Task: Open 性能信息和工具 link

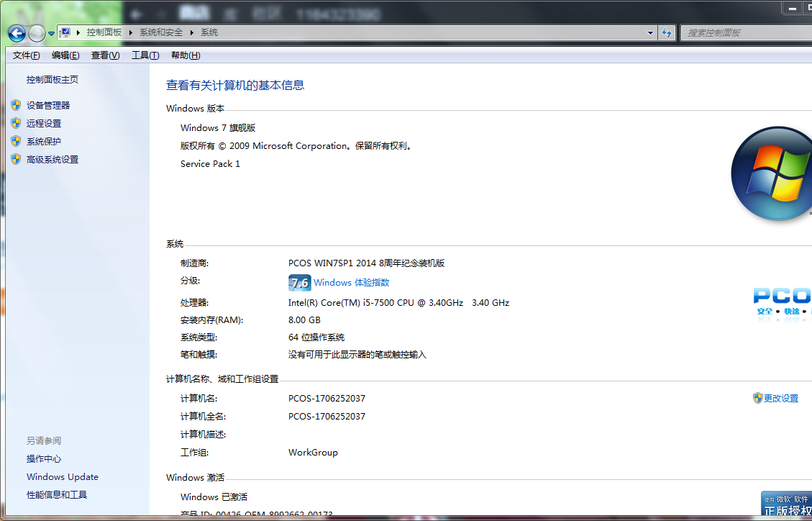Action: [57, 495]
